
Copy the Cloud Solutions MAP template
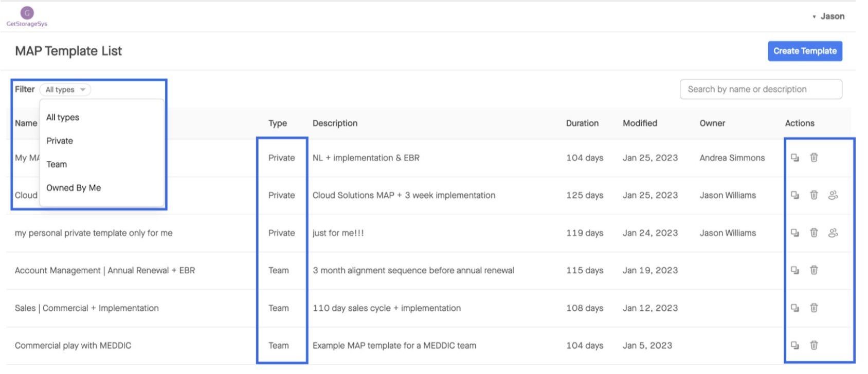point(795,195)
